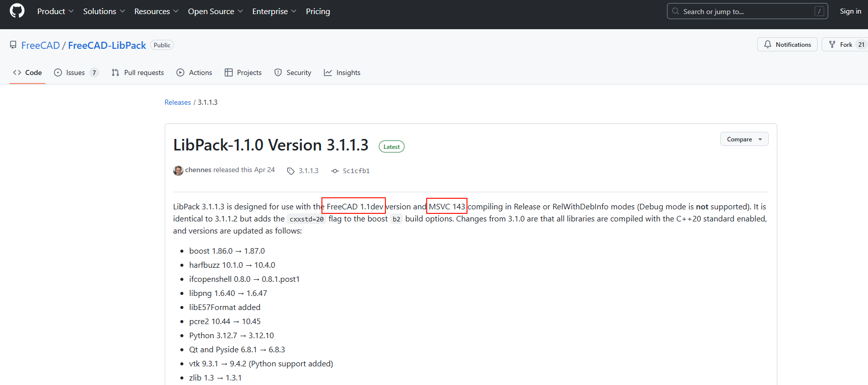Focus the Search or jump to field

747,11
